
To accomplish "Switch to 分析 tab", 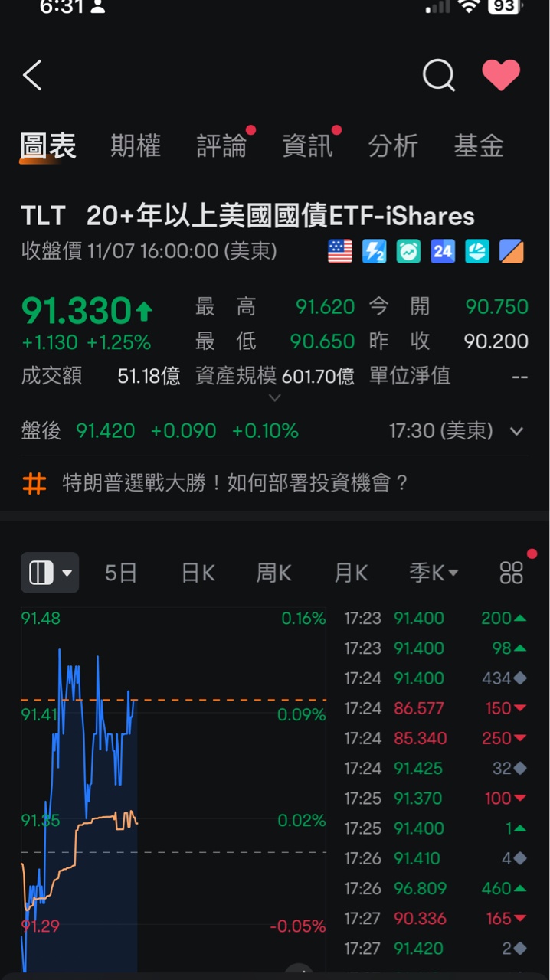I will (393, 145).
